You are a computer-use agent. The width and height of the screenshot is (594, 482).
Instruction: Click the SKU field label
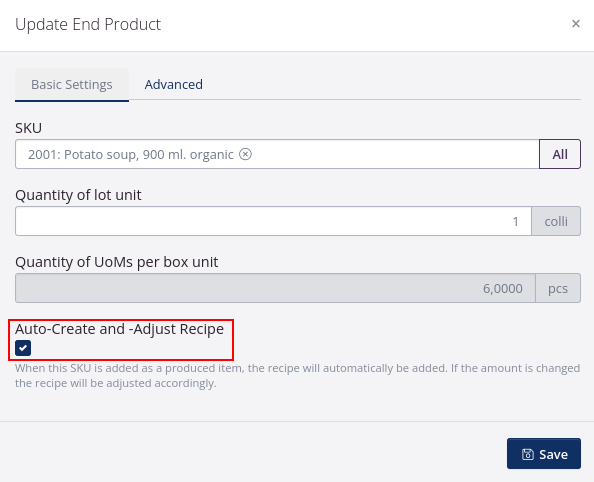[28, 128]
